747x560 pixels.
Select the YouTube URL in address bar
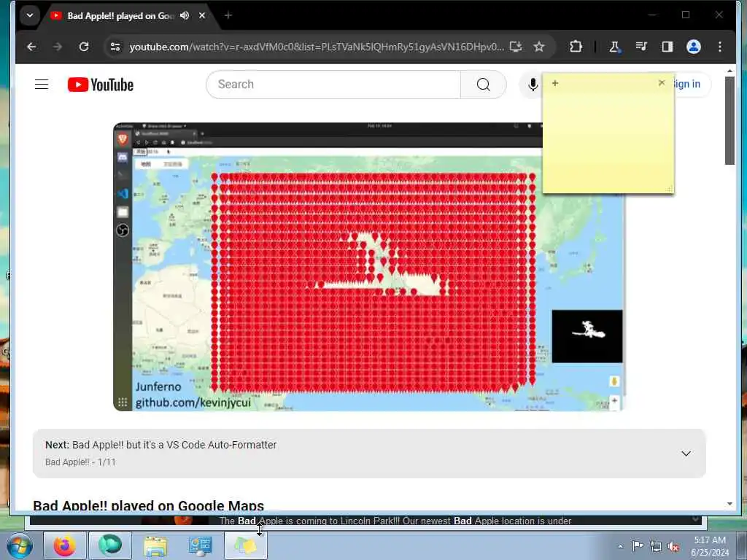point(317,47)
